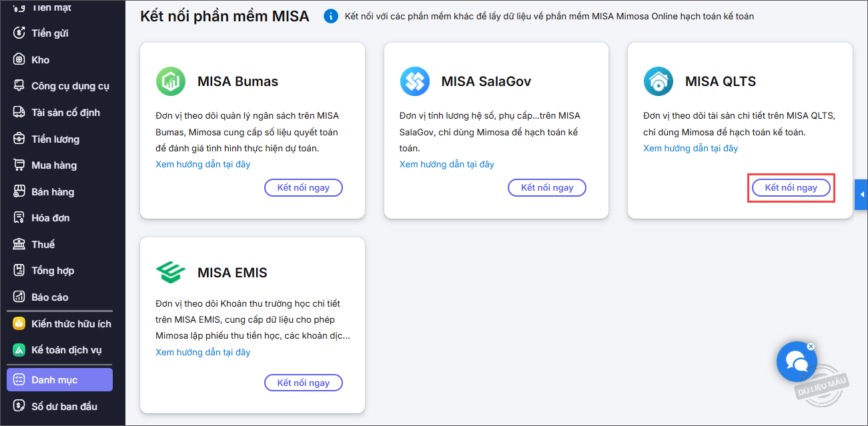
Task: Open MISA EMIS guide link
Action: pyautogui.click(x=203, y=352)
